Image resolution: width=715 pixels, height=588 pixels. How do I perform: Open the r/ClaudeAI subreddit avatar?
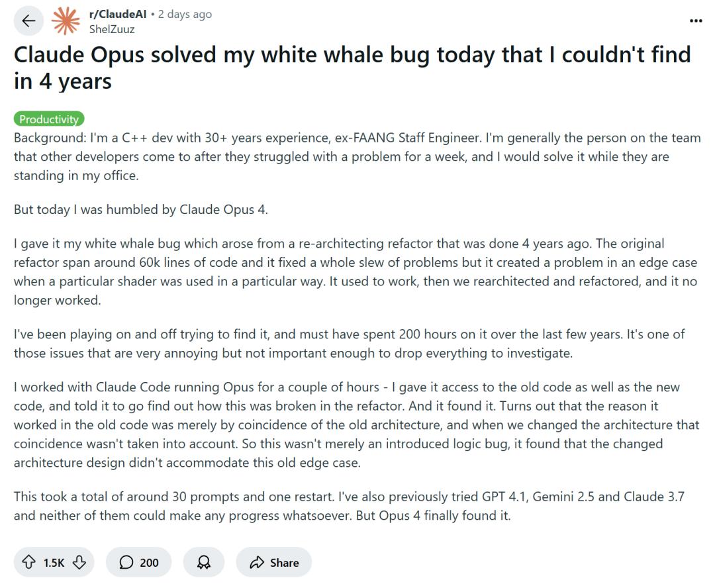point(65,21)
